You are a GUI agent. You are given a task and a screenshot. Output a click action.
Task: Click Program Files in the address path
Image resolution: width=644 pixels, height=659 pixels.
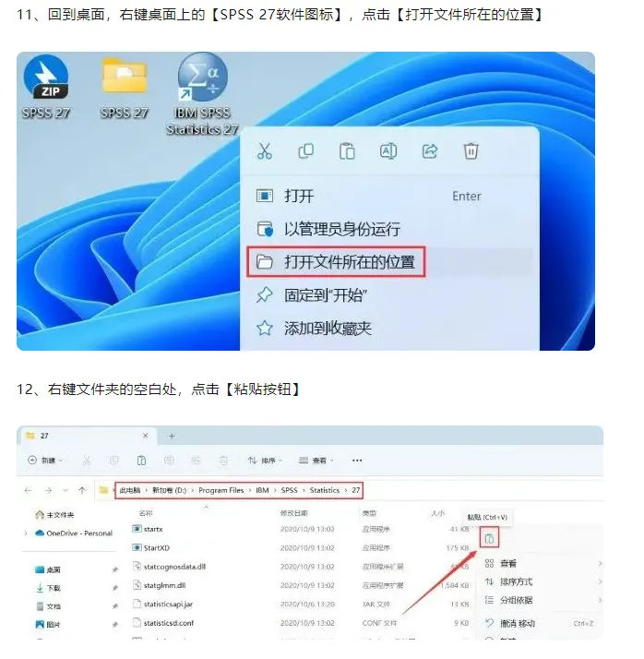click(x=221, y=490)
